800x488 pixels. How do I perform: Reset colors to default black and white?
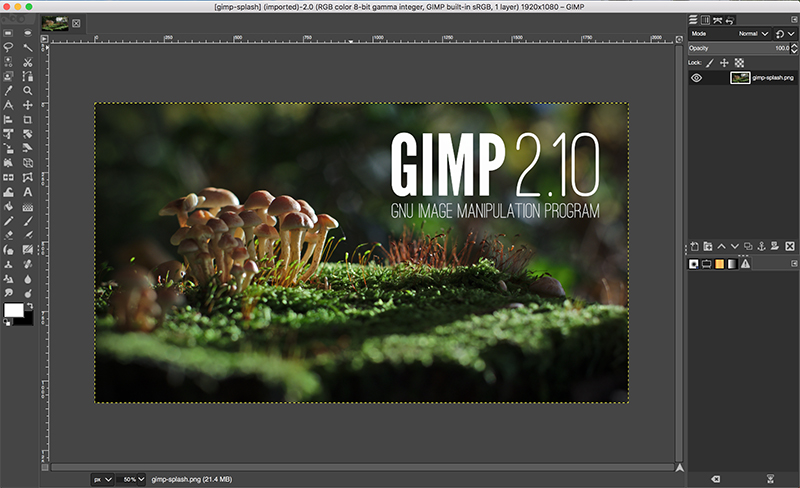pyautogui.click(x=7, y=322)
